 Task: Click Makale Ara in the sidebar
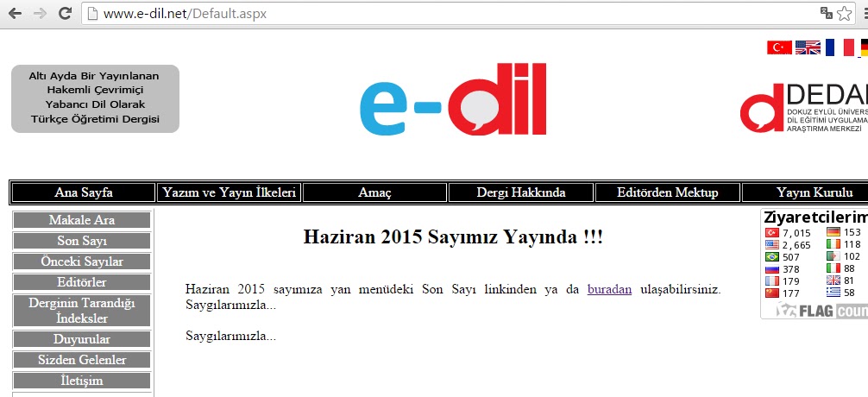tap(82, 220)
